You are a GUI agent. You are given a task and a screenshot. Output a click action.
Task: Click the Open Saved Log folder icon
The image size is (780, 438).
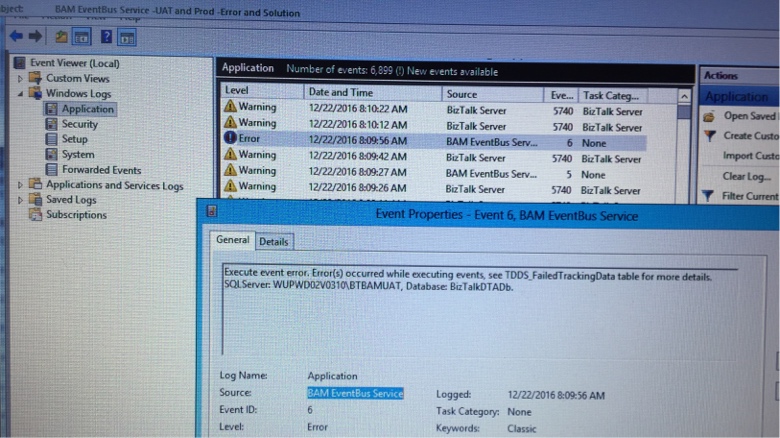point(709,116)
